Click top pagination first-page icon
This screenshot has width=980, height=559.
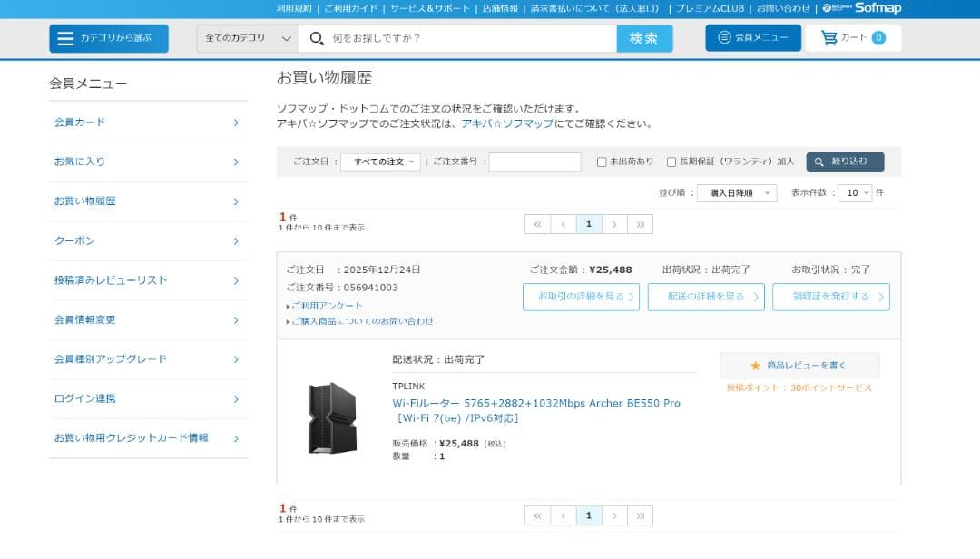point(537,224)
